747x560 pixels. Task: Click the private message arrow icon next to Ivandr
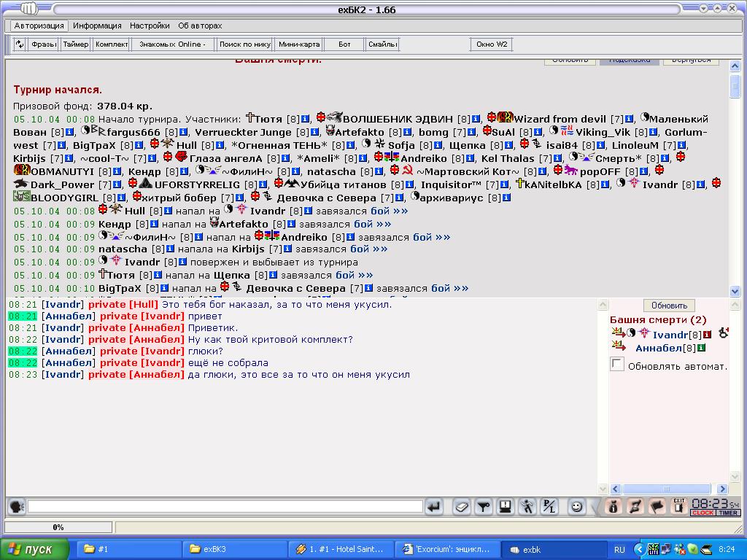619,332
